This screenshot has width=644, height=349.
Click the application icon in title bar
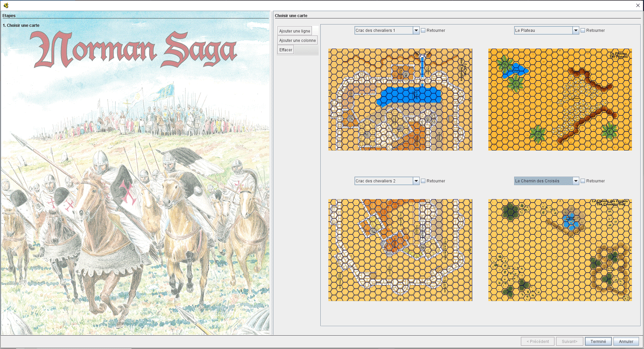tap(6, 5)
